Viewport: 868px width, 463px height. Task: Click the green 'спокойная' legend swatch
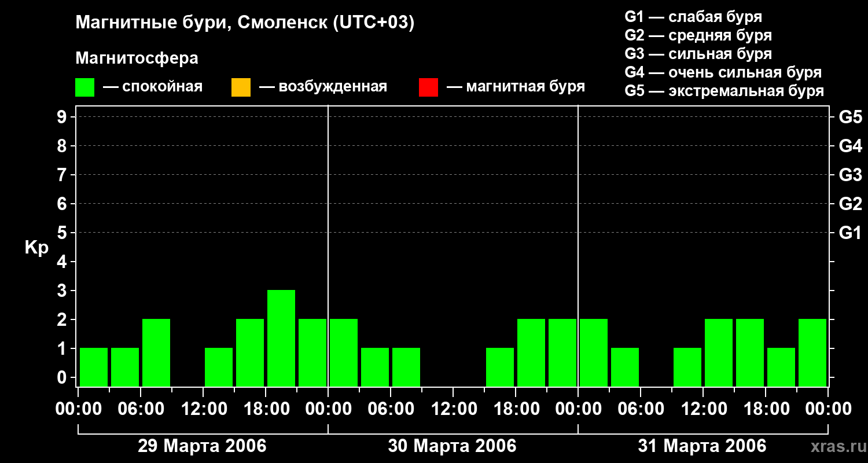[x=84, y=87]
